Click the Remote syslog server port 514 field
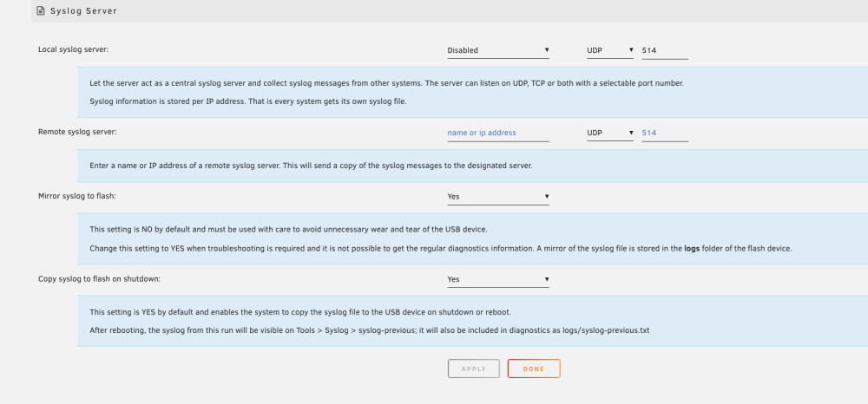This screenshot has width=868, height=404. tap(665, 134)
